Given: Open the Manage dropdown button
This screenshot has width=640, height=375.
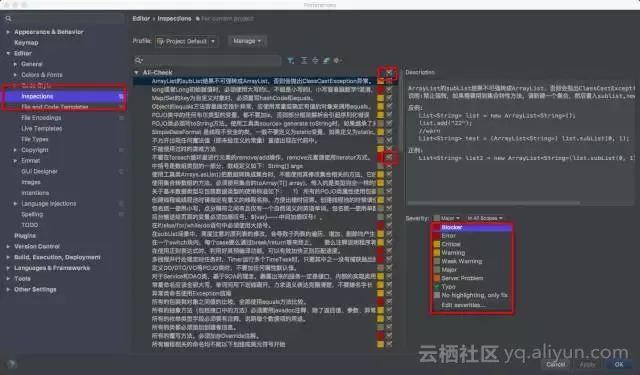Looking at the screenshot, I should (246, 41).
